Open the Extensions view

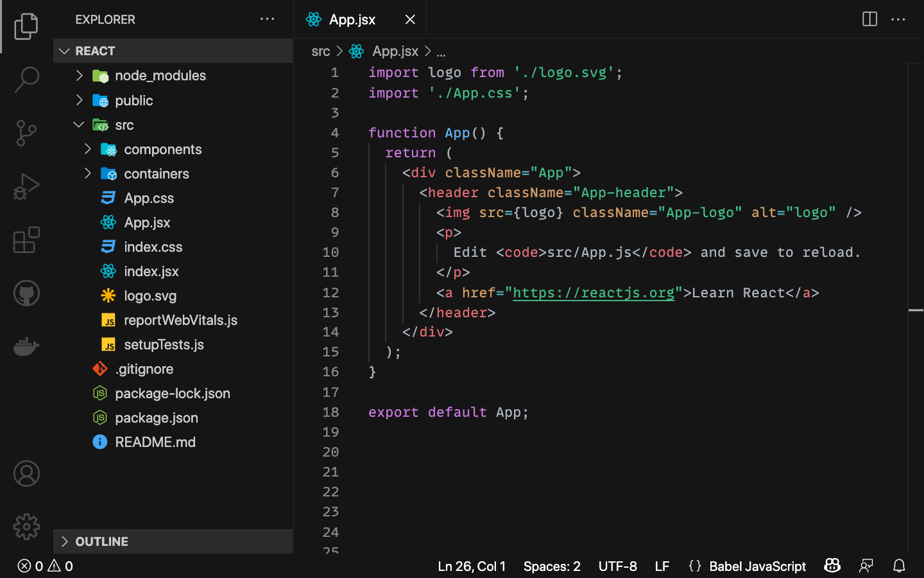(26, 240)
